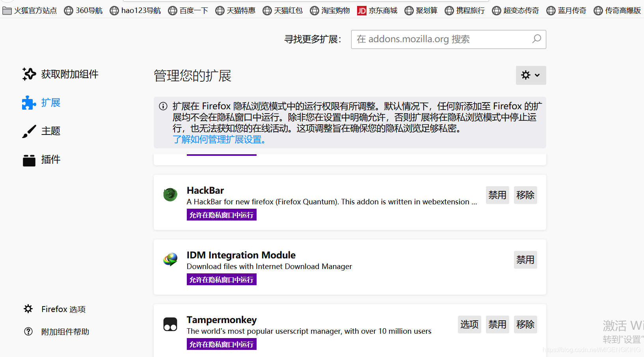This screenshot has height=357, width=644.
Task: Click Tampermonkey description about userscript manager
Action: tap(309, 331)
